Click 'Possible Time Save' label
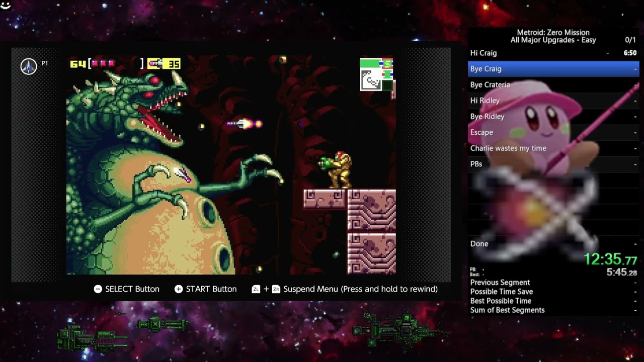This screenshot has height=362, width=644. click(501, 292)
